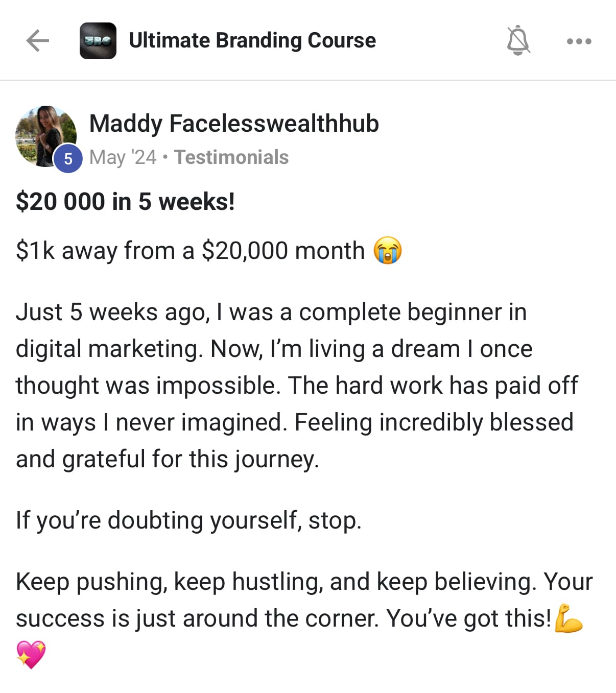The width and height of the screenshot is (616, 693).
Task: Click the level 5 badge on avatar
Action: coord(68,159)
